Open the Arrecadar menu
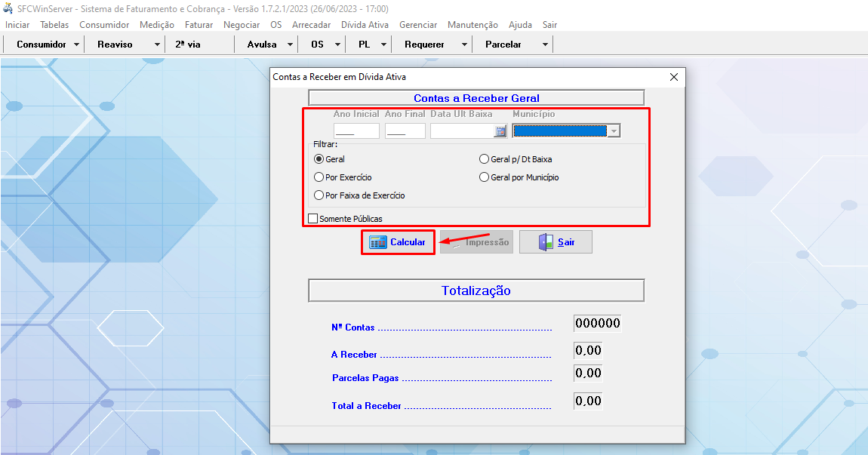This screenshot has width=868, height=455. [x=311, y=25]
